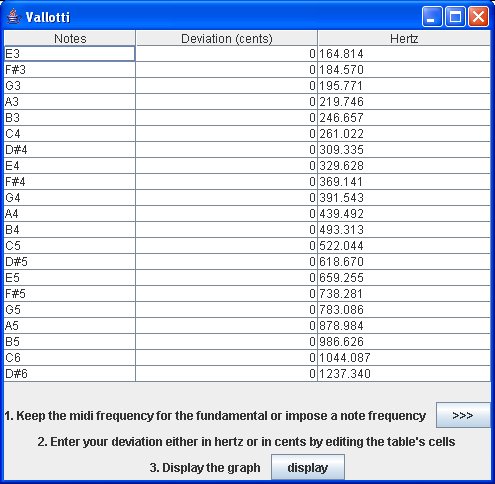Click the D#4 note cell

pos(70,150)
